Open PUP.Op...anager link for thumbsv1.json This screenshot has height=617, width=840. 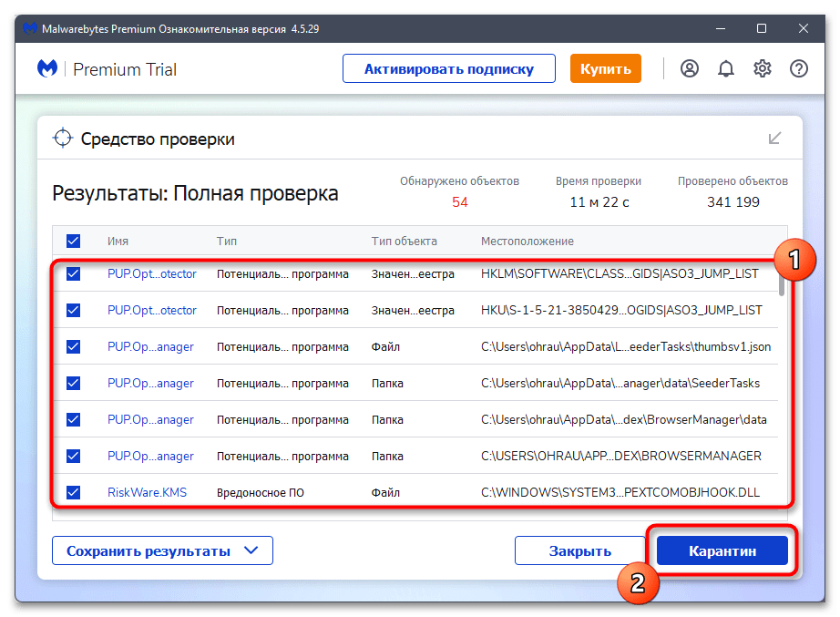150,347
